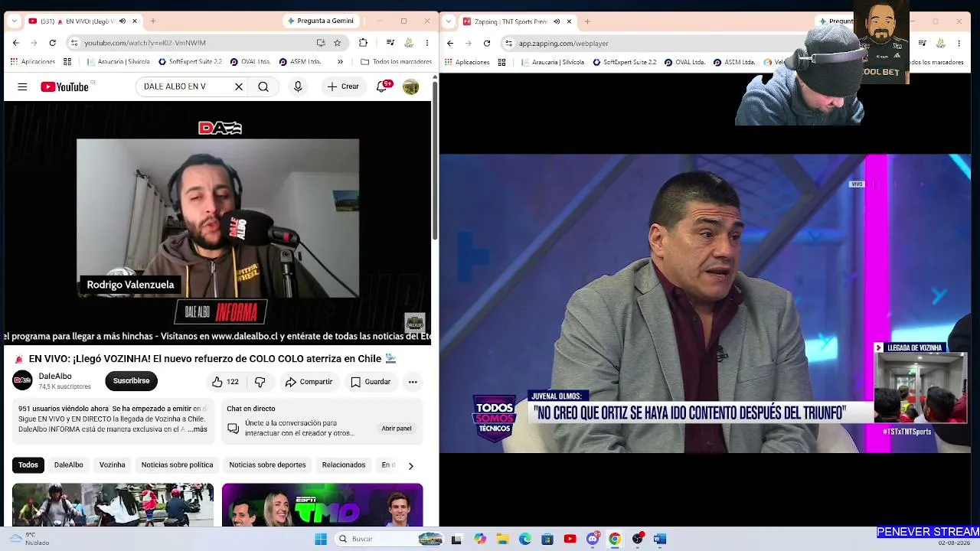The image size is (980, 551).
Task: Select the "Noticias sobre política" chip
Action: click(177, 465)
